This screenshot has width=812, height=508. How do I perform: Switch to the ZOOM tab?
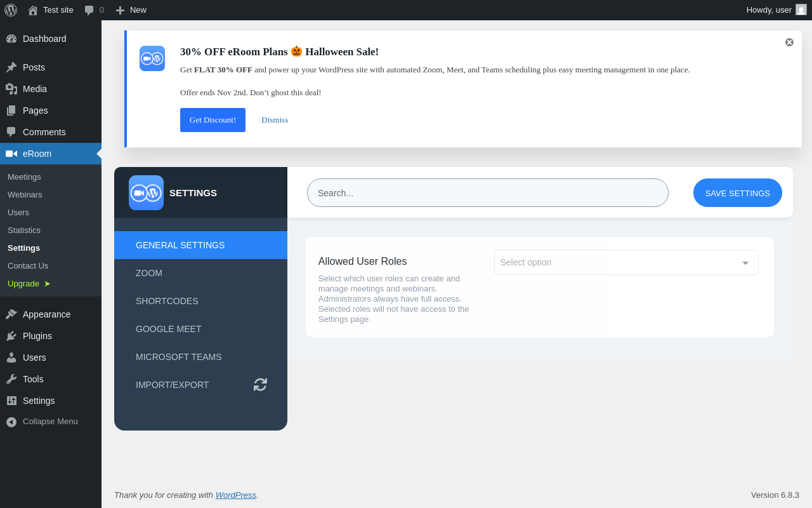coord(200,273)
